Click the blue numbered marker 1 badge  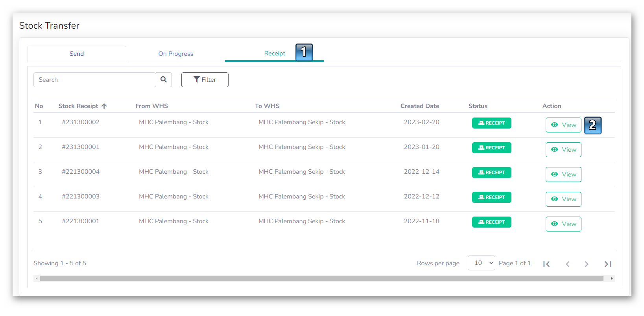tap(304, 52)
